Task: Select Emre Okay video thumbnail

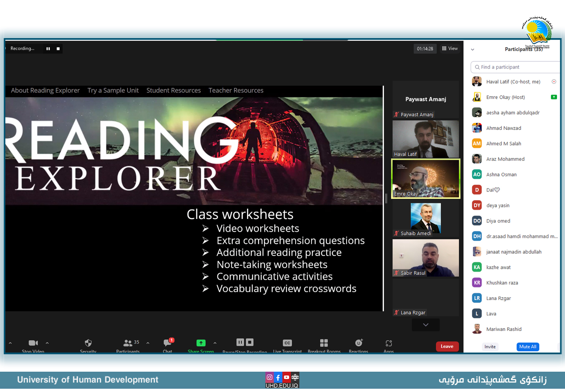Action: coord(426,179)
